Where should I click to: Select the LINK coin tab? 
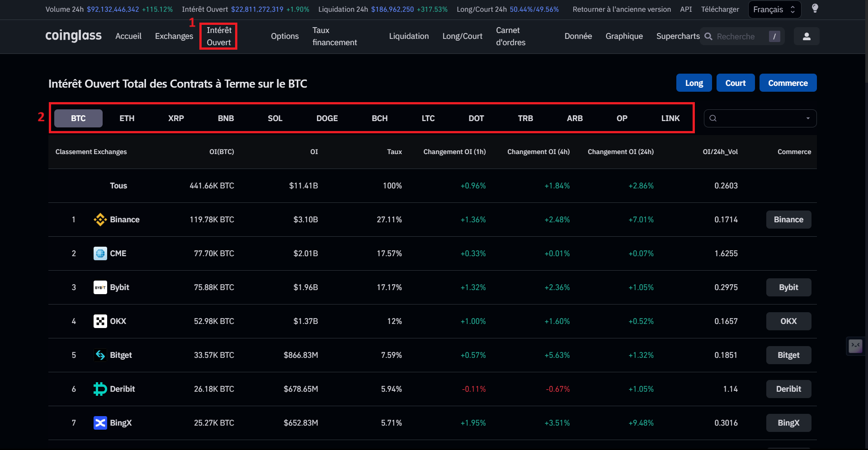[670, 118]
